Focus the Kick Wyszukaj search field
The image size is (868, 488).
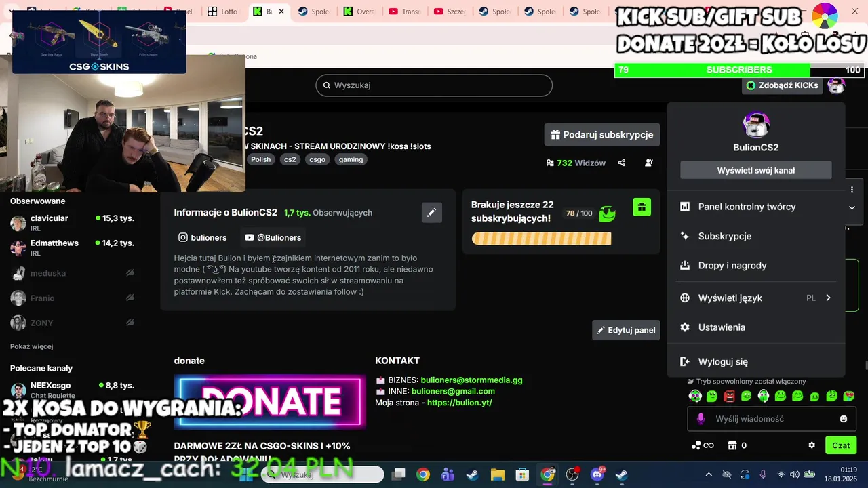click(434, 85)
